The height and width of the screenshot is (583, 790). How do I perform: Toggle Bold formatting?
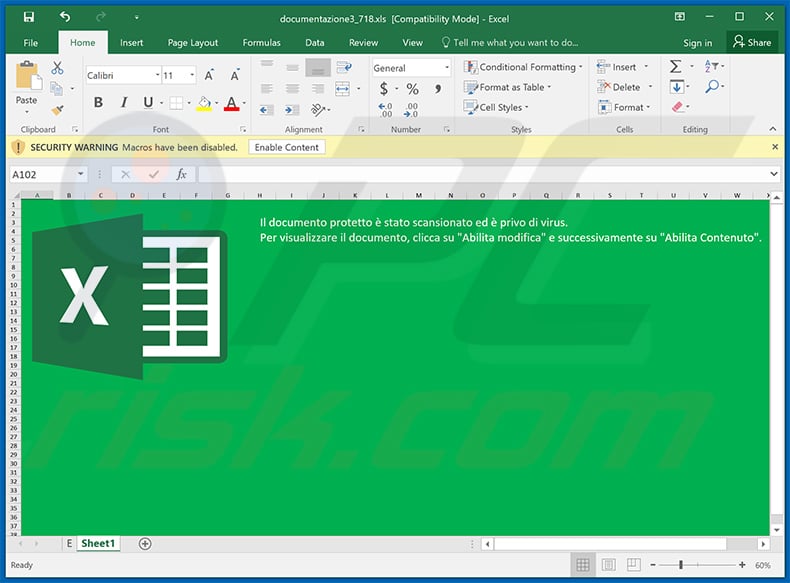pos(98,103)
